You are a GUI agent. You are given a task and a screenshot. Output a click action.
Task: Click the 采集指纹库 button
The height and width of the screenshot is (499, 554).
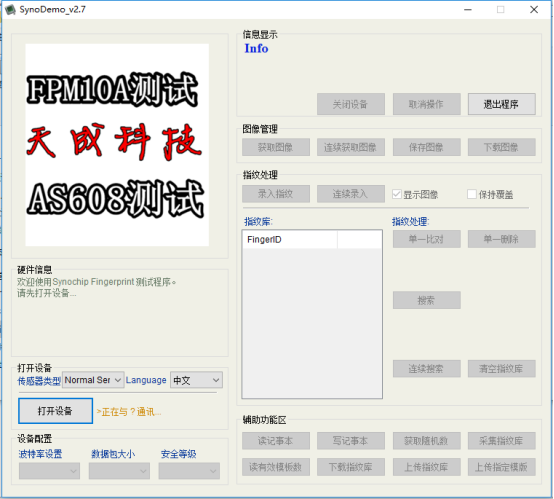(x=502, y=441)
